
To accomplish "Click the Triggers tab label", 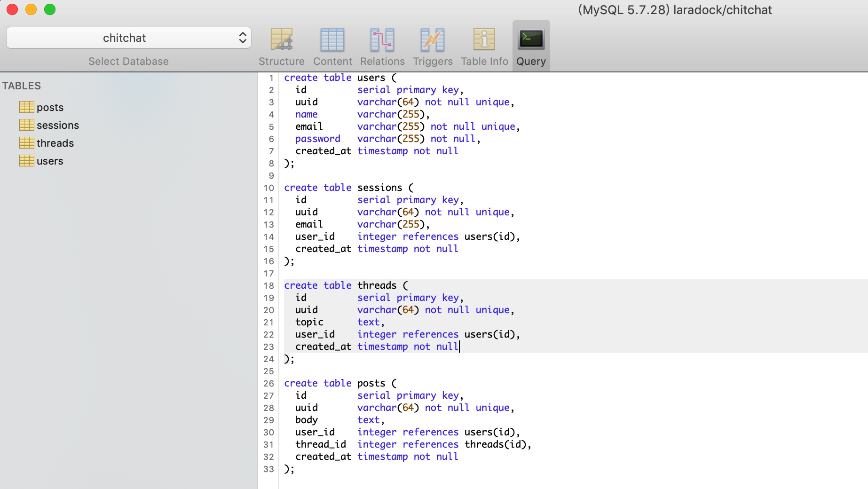I will [x=433, y=62].
